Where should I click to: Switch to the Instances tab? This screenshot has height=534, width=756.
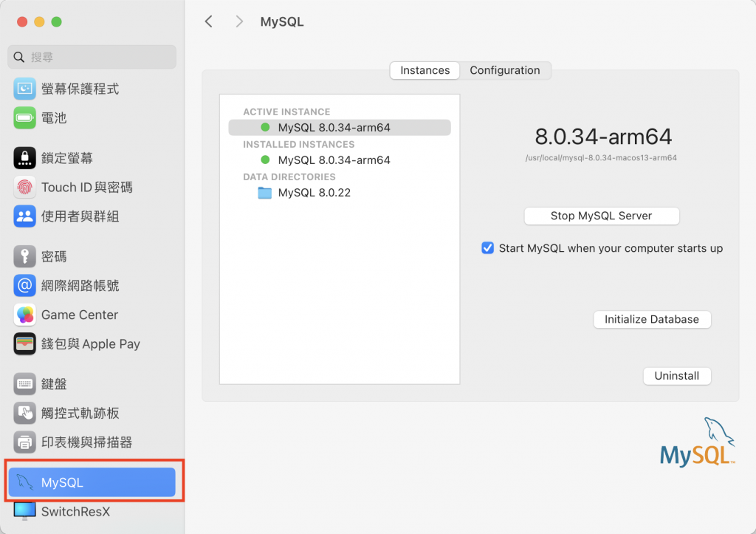(425, 70)
